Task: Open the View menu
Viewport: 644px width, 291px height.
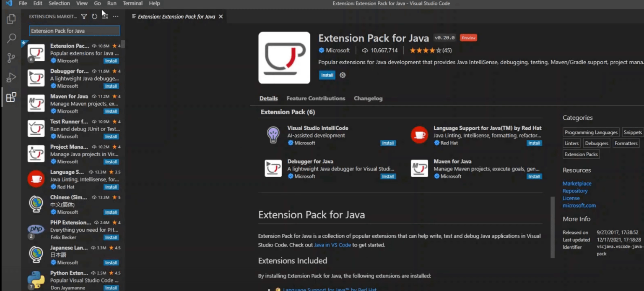Action: click(82, 3)
